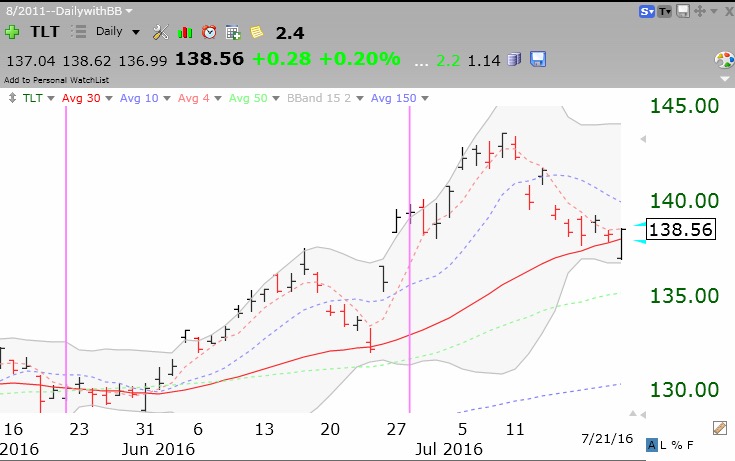Click the pink vertical line near Jun 27
The height and width of the screenshot is (461, 735).
point(410,259)
